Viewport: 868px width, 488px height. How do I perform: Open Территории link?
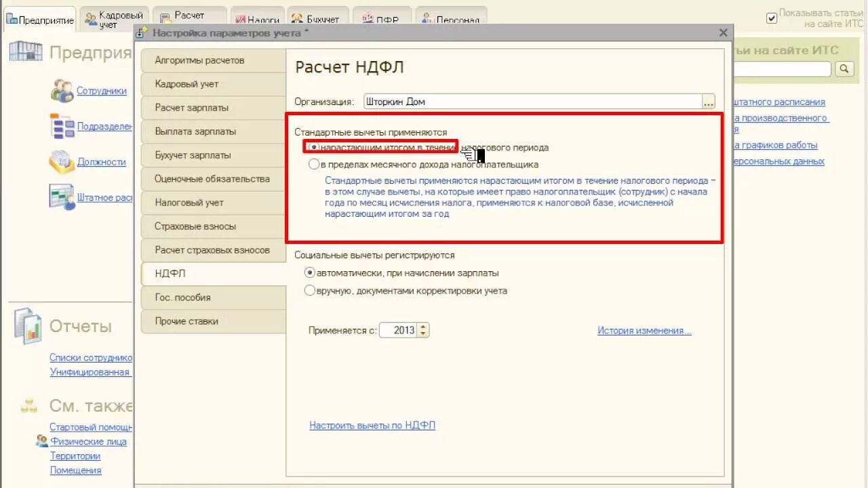point(75,456)
